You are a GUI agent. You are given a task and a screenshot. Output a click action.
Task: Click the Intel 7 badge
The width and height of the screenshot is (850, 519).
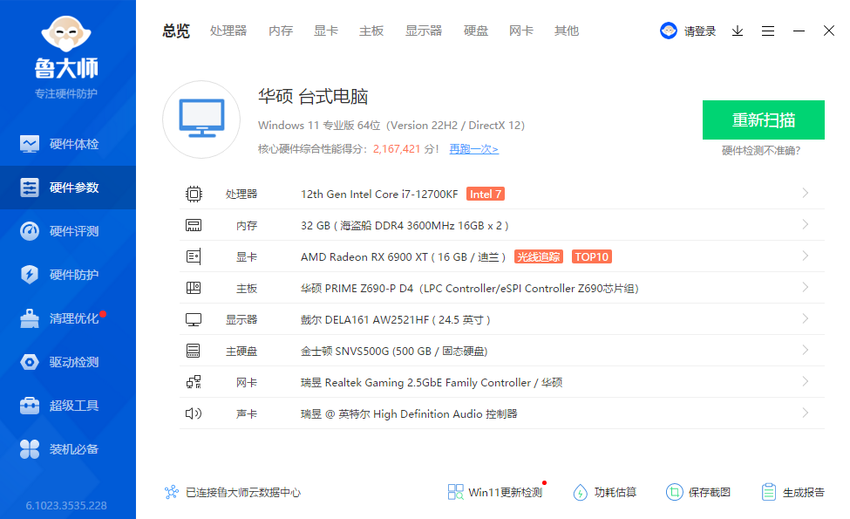[485, 194]
